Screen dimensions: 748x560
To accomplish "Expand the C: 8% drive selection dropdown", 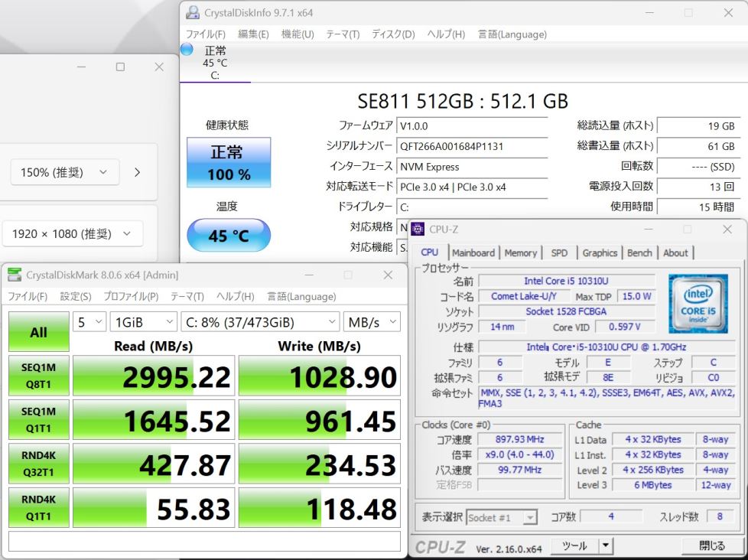I will (x=259, y=322).
